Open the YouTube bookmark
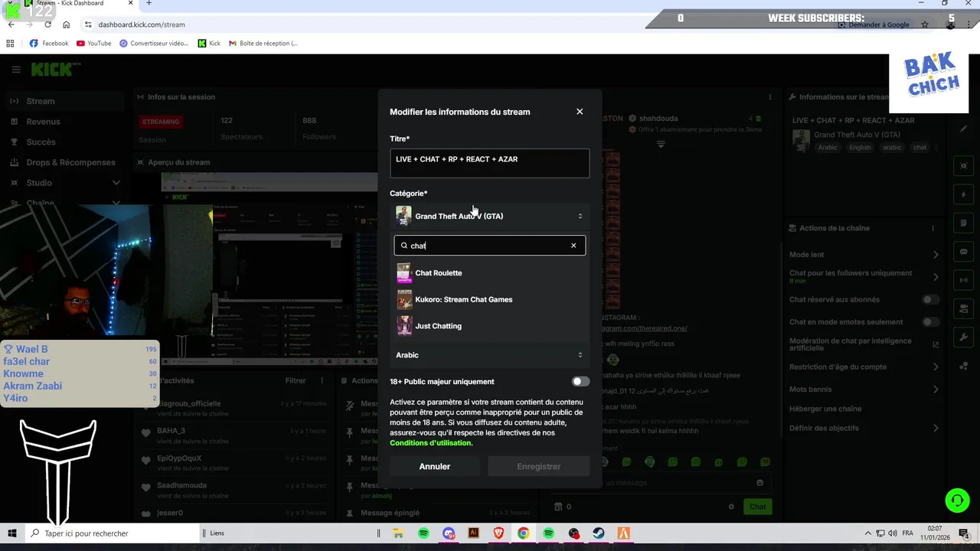 (93, 44)
